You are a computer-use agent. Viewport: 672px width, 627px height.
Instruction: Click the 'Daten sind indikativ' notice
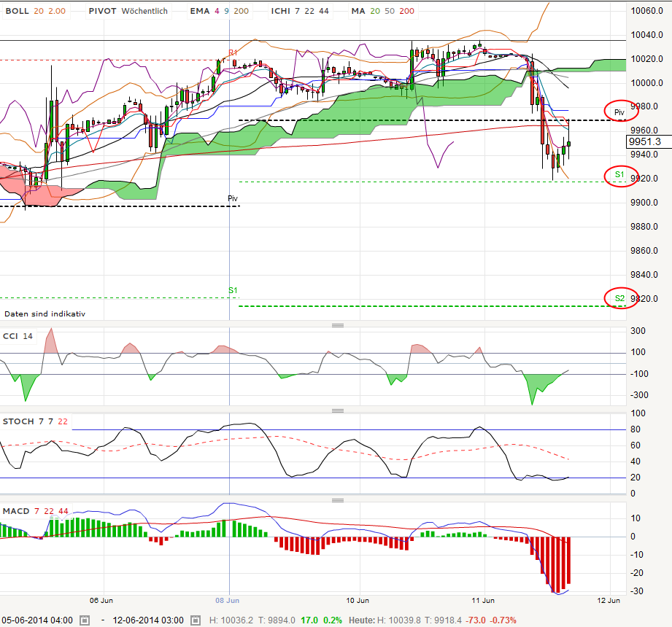[45, 314]
